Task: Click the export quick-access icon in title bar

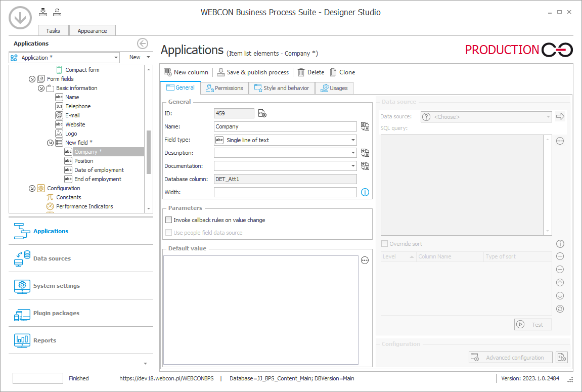Action: (57, 12)
